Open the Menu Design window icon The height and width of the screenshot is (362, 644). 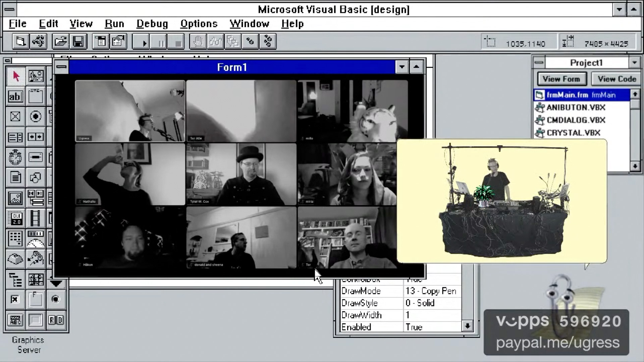[101, 42]
